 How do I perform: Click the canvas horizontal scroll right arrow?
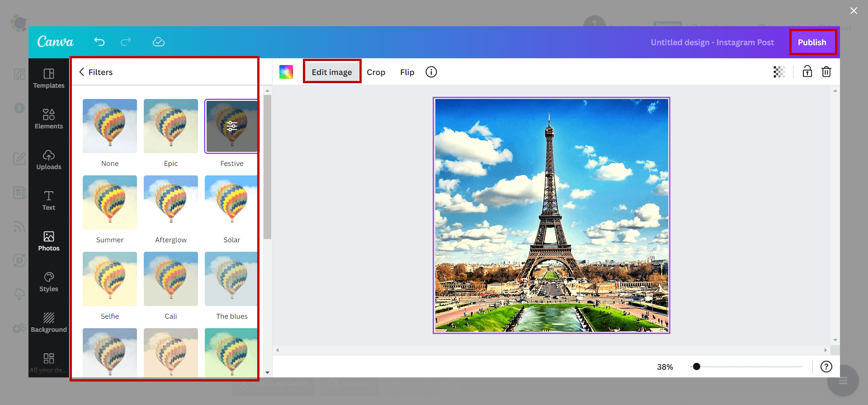pos(826,350)
